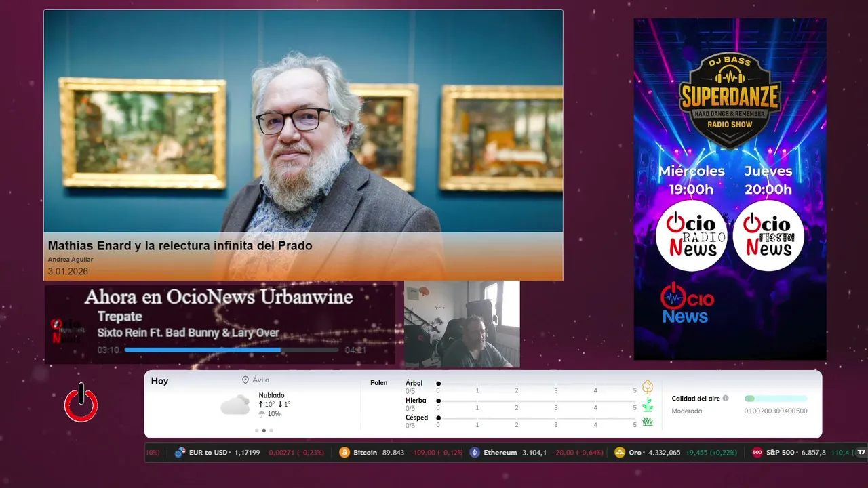Click the red power logo icon
This screenshot has width=868, height=488.
(x=81, y=403)
